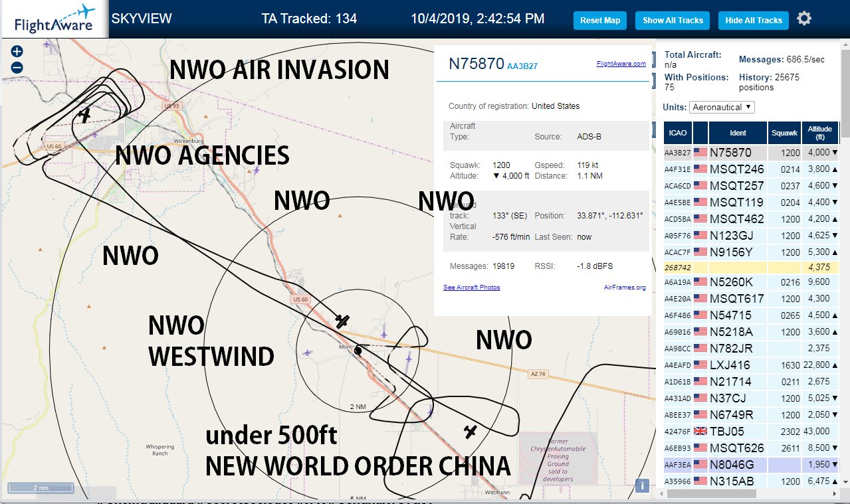Viewport: 850px width, 504px height.
Task: Click the black site marker dot at Morristown
Action: coord(358,350)
